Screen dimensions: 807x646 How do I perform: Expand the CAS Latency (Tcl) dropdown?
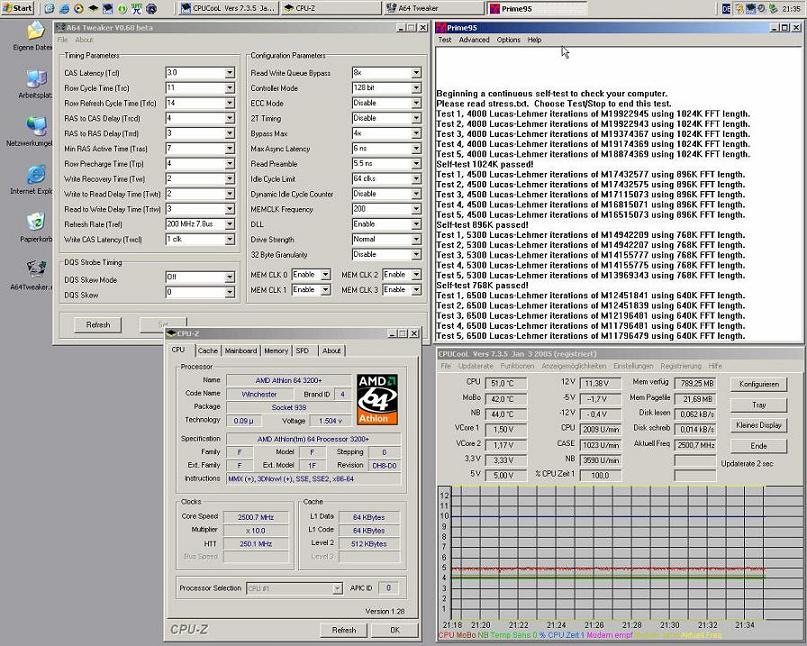(230, 73)
